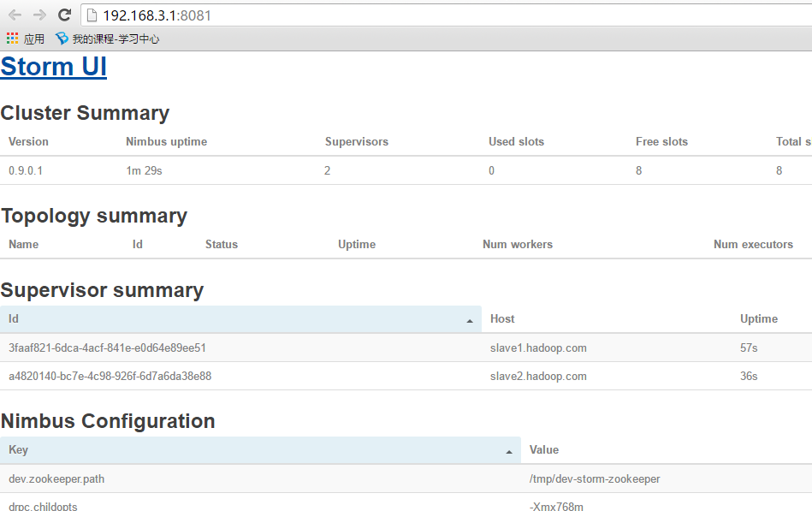The image size is (812, 511).
Task: Select uptime value 57s
Action: click(x=749, y=348)
